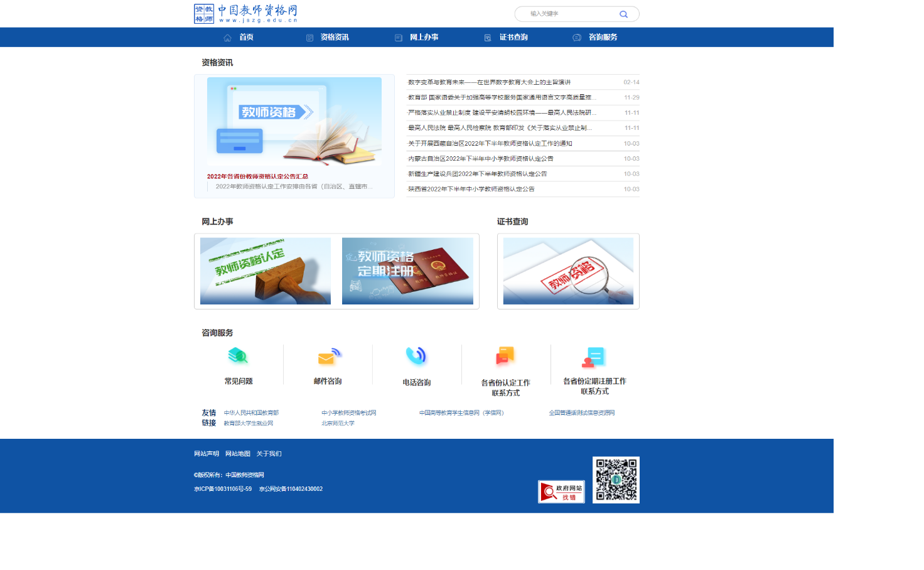
Task: Click the 中国教师资格网 site logo
Action: point(246,14)
